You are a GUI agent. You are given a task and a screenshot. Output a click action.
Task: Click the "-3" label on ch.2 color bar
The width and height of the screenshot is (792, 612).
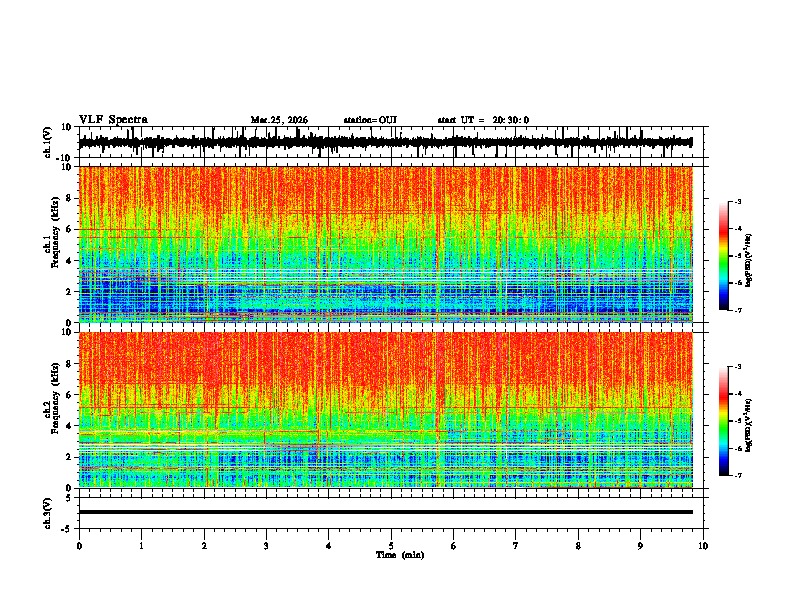(x=738, y=367)
